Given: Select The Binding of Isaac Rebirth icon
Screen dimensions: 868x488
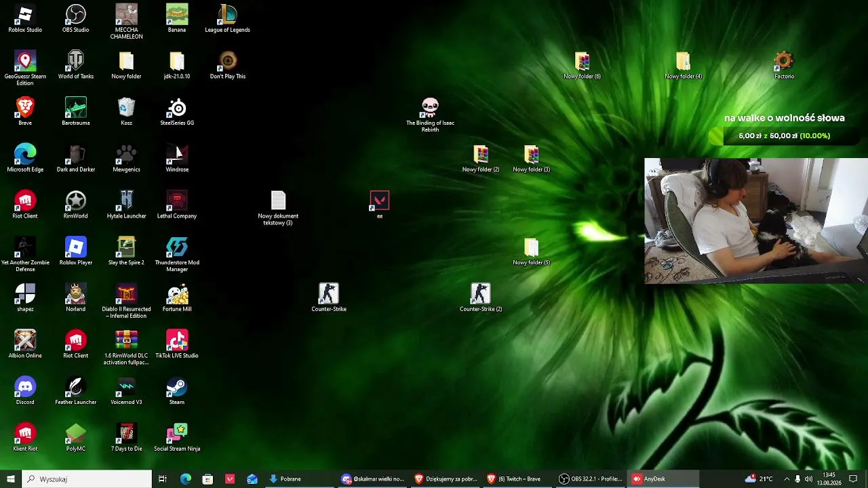Looking at the screenshot, I should [x=430, y=115].
